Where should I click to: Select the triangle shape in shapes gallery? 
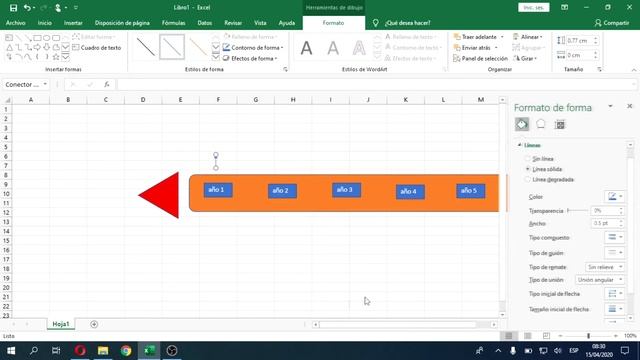click(9, 47)
